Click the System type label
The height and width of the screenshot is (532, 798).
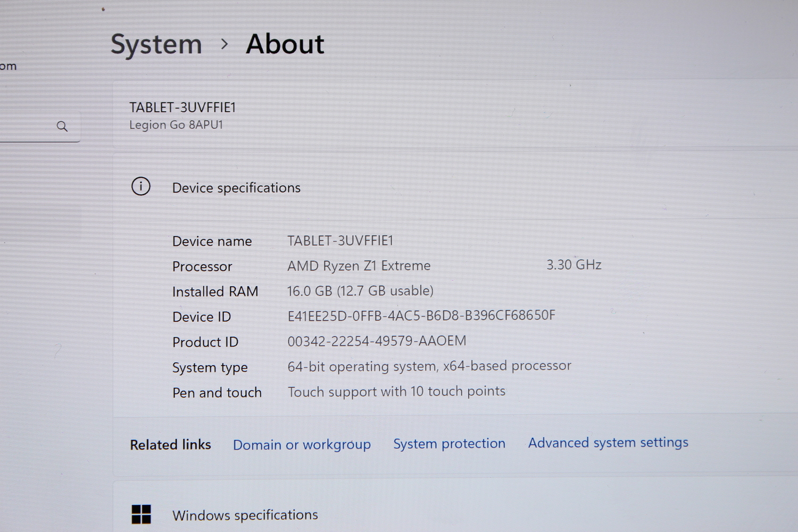tap(210, 368)
